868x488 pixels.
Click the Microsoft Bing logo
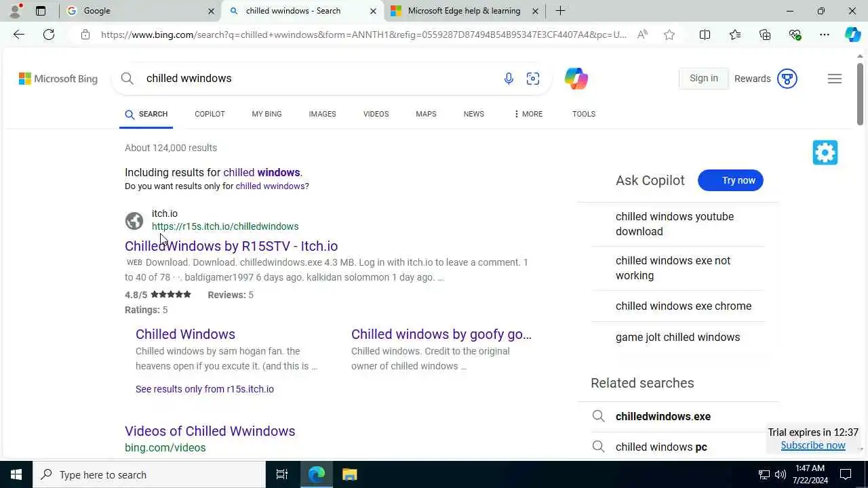[x=58, y=79]
